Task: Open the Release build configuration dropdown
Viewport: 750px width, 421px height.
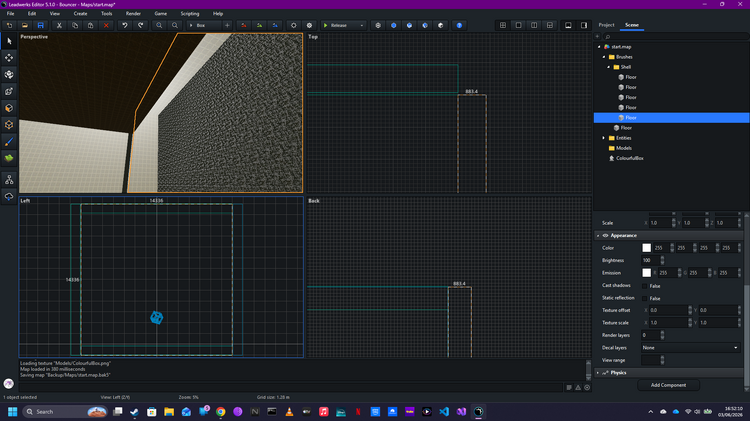Action: coord(343,25)
